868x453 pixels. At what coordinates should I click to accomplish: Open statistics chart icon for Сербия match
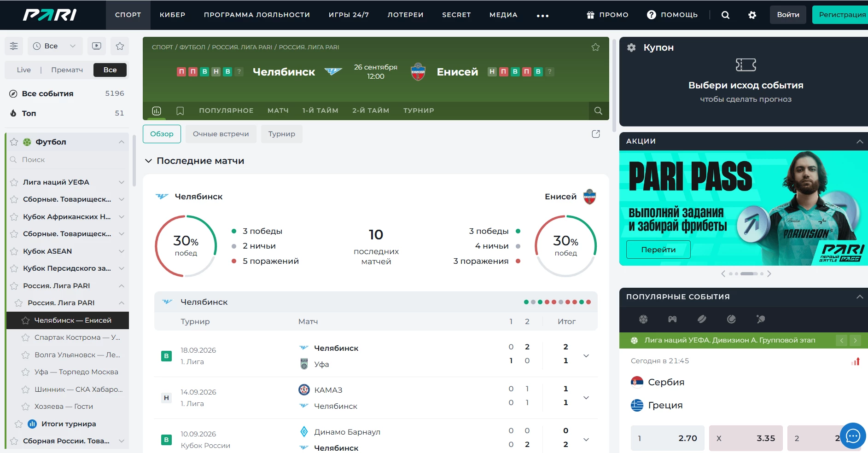(856, 361)
